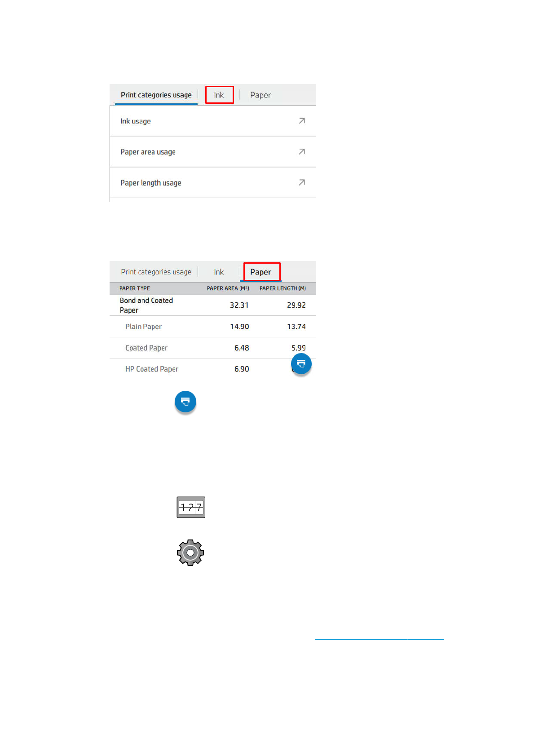534x756 pixels.
Task: Click the standalone blue print icon below the table
Action: pyautogui.click(x=185, y=402)
